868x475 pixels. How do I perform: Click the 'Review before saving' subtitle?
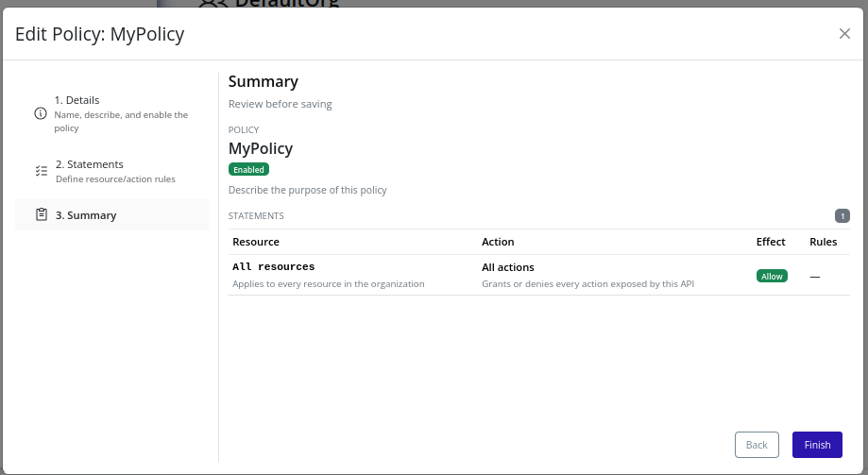coord(281,104)
